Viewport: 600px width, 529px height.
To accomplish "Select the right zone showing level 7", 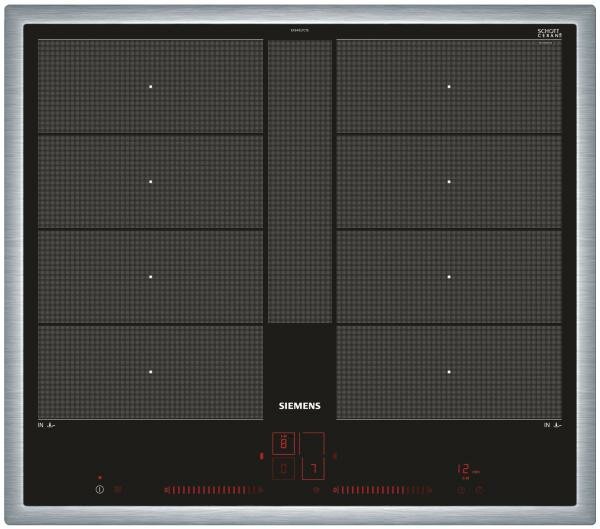I will tap(313, 468).
